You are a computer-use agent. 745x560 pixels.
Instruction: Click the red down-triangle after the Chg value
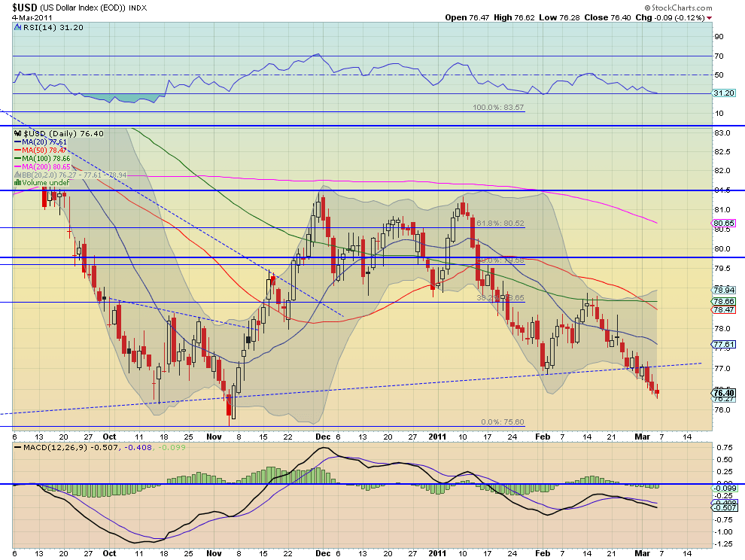click(x=710, y=17)
